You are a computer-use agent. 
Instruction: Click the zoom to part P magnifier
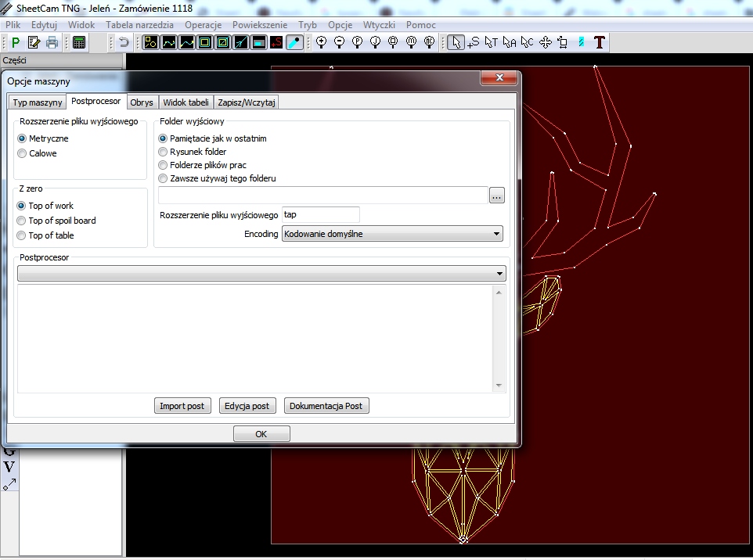click(357, 43)
